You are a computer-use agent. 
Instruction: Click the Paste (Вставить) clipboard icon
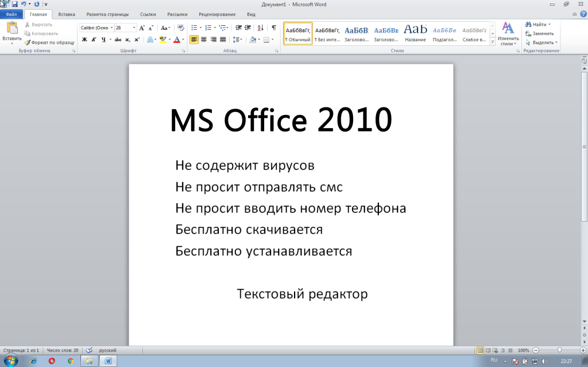12,28
